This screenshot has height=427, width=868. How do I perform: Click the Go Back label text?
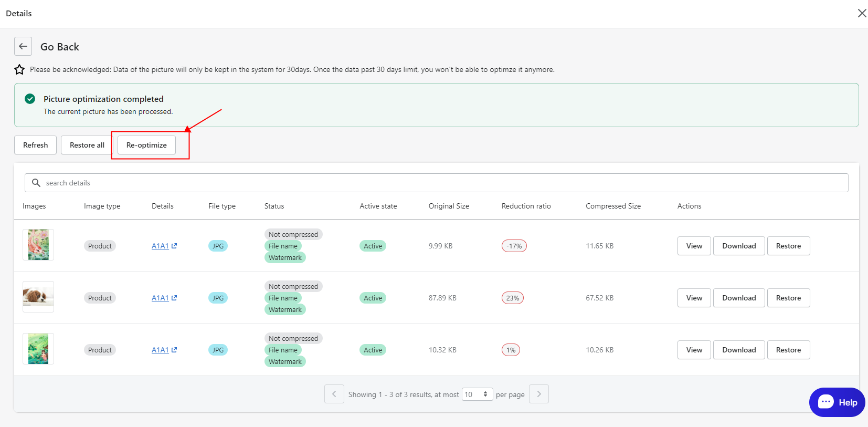click(x=60, y=47)
